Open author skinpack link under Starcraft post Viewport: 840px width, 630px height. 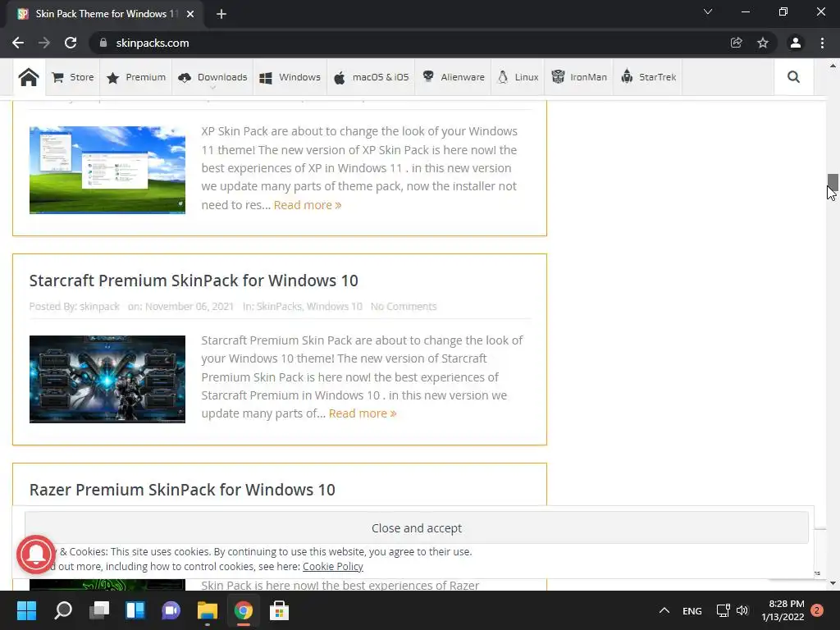pos(99,307)
